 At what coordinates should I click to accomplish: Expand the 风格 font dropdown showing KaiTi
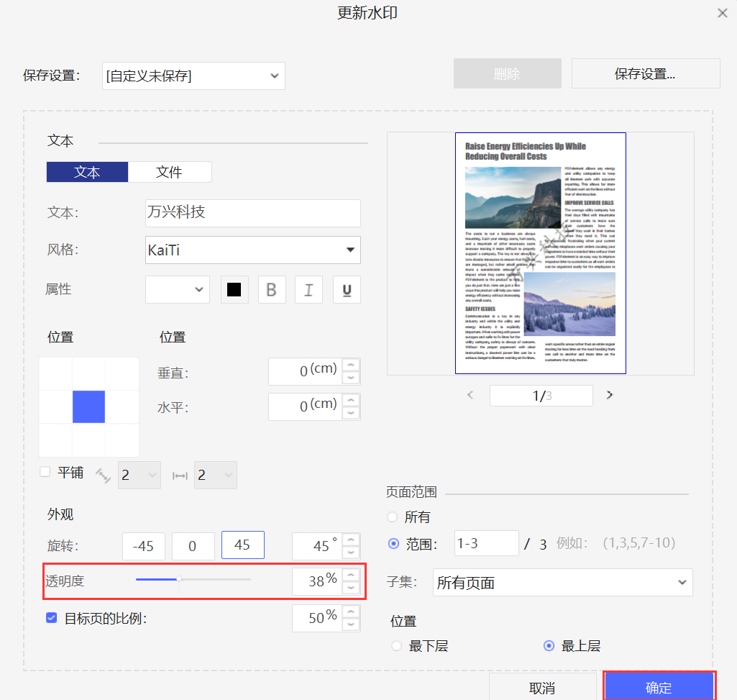[x=252, y=250]
